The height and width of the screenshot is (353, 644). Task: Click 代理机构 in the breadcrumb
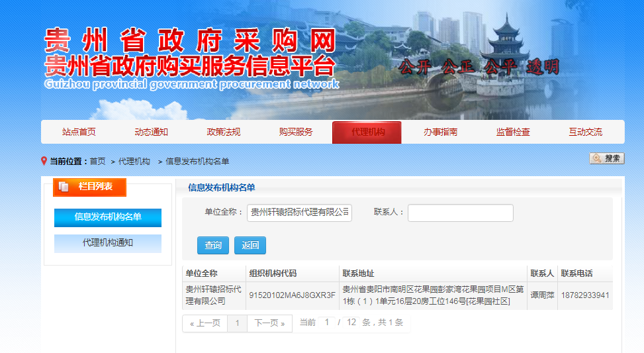134,162
